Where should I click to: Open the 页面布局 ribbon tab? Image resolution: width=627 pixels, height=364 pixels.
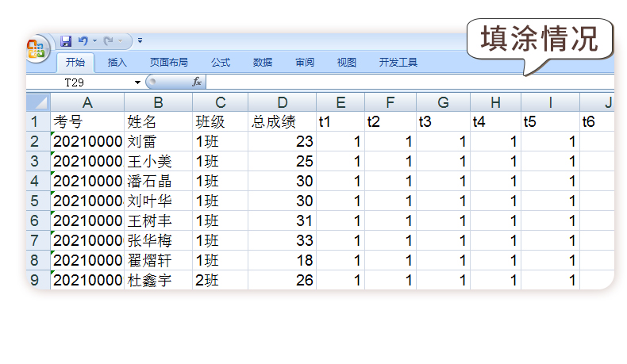(169, 63)
